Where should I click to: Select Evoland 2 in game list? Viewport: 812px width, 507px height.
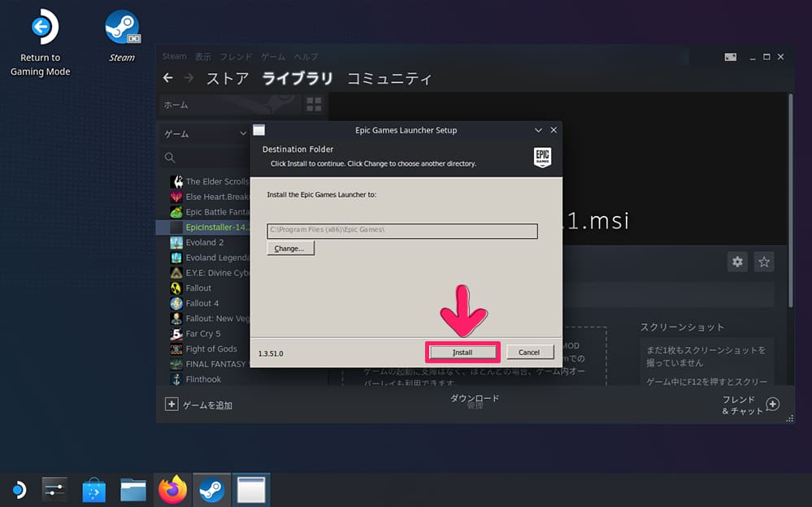tap(205, 242)
